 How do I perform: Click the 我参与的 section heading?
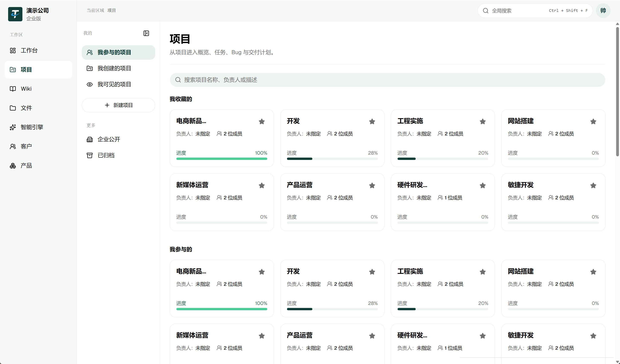click(x=181, y=249)
